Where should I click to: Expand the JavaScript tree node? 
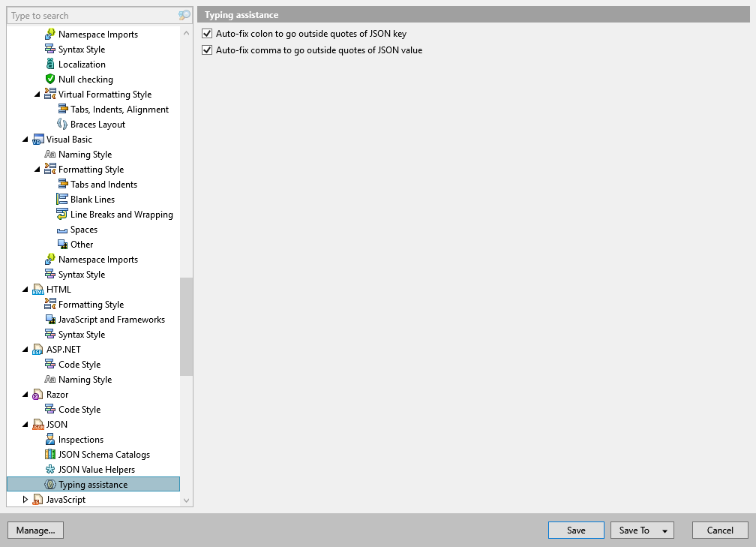pyautogui.click(x=25, y=499)
